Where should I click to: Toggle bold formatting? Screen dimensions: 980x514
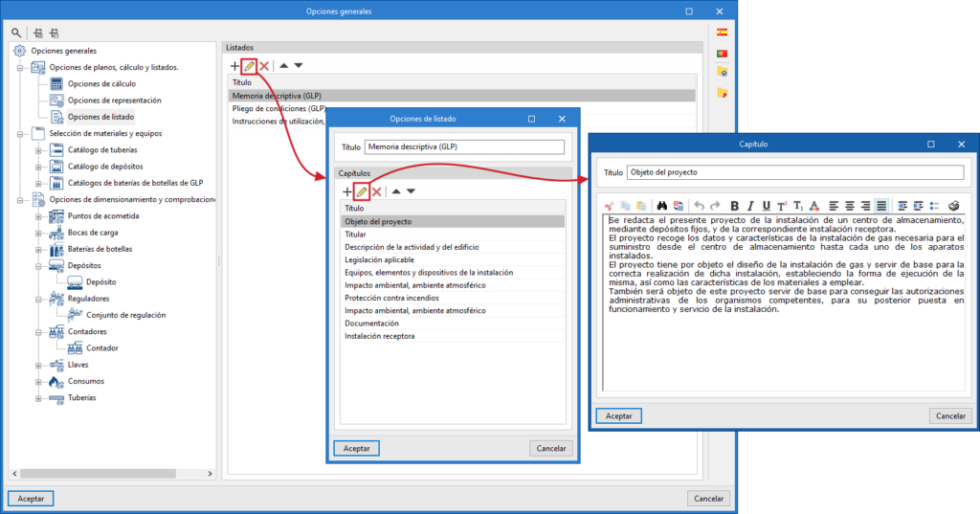[735, 206]
